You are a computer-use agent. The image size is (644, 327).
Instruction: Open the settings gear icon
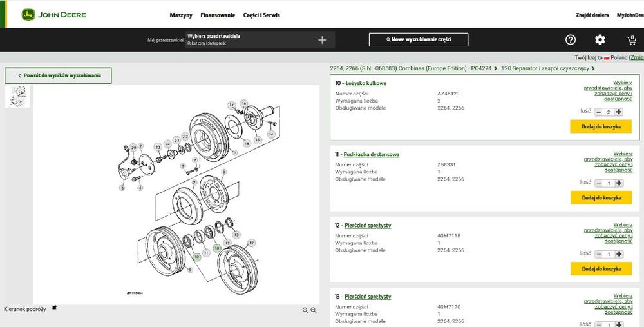(x=600, y=39)
